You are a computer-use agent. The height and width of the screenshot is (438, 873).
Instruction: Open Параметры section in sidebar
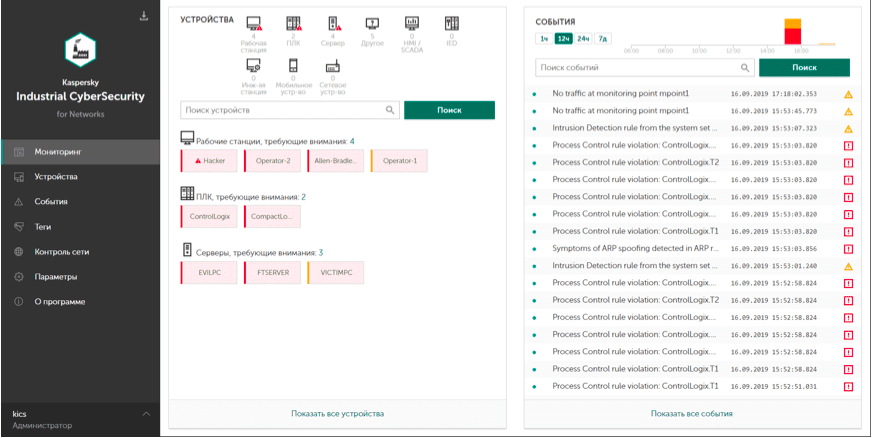point(80,277)
